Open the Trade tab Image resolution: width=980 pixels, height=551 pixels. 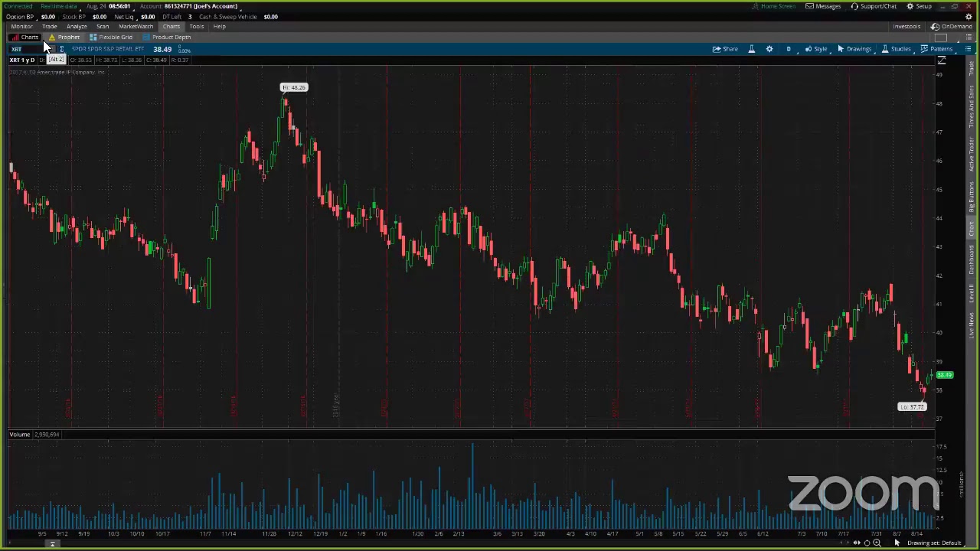(x=49, y=26)
